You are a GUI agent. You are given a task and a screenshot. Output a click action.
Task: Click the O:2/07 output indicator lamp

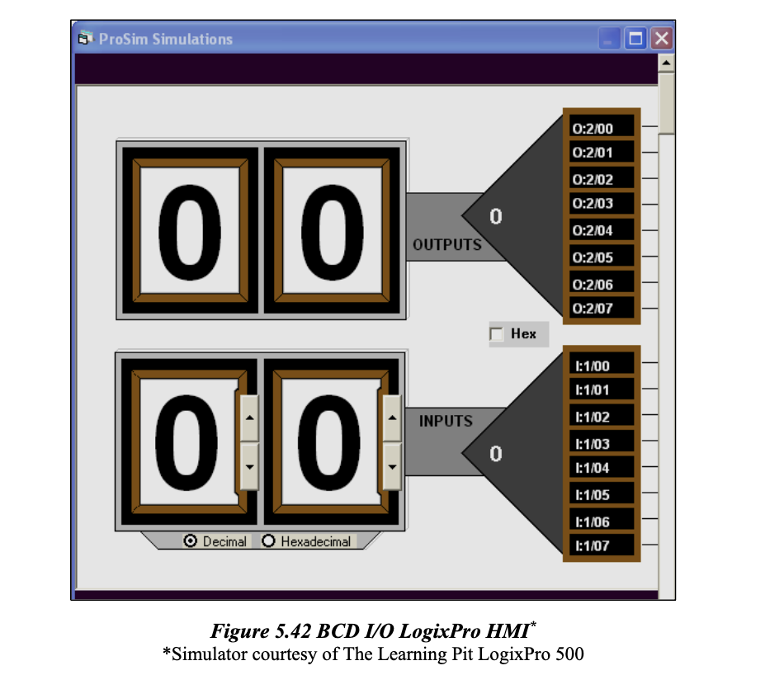(x=600, y=309)
